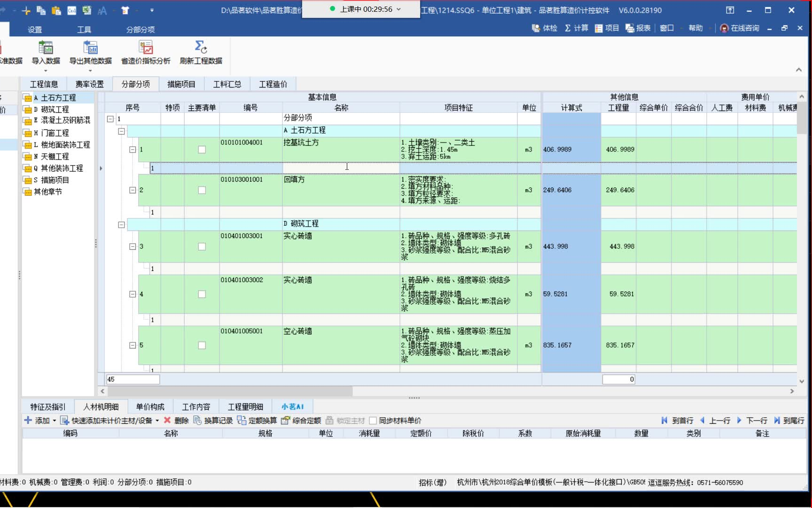Click the add (plus) icon in quick access bar
The image size is (812, 508).
[26, 10]
